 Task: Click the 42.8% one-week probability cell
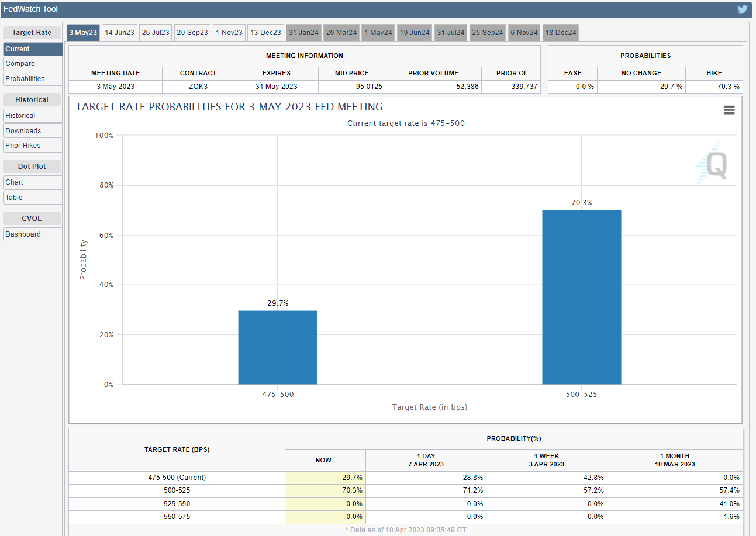coord(546,478)
